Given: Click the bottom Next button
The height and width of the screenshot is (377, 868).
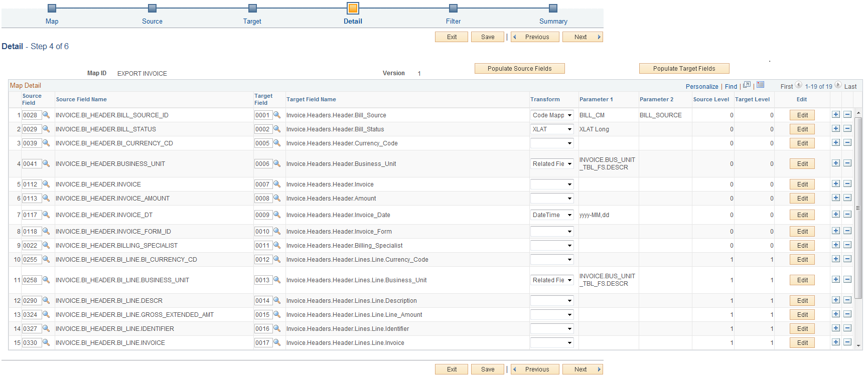Looking at the screenshot, I should [583, 369].
